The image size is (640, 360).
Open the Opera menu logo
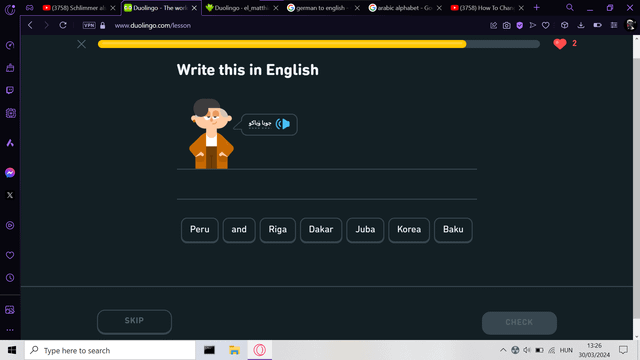tap(10, 9)
